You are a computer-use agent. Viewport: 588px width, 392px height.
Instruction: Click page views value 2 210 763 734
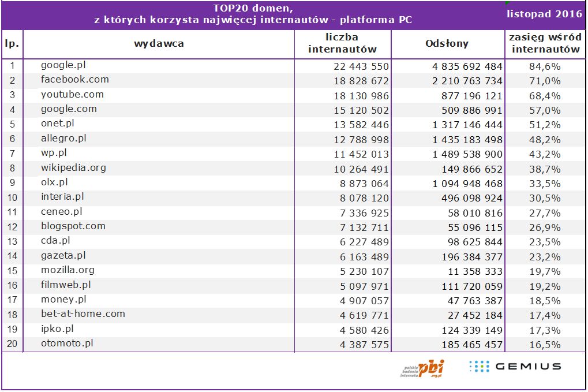click(x=467, y=81)
